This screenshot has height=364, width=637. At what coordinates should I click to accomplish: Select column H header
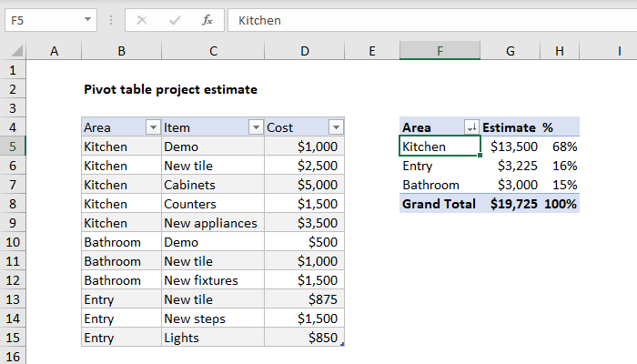pos(560,51)
